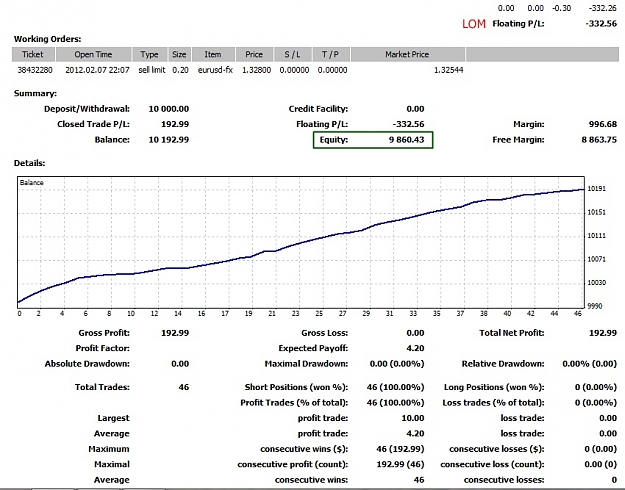Click the 'Balance' label inside the chart
The height and width of the screenshot is (490, 625).
pos(31,182)
